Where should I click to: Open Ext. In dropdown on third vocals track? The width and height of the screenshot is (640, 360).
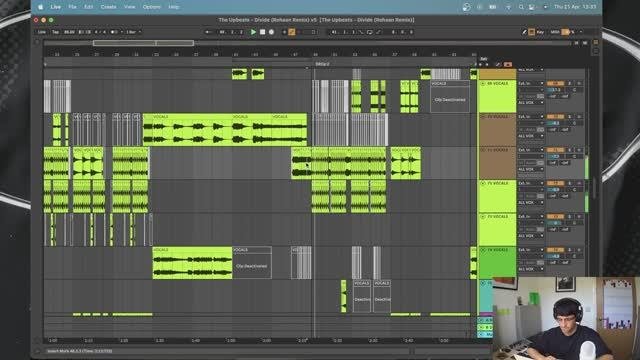click(x=531, y=150)
